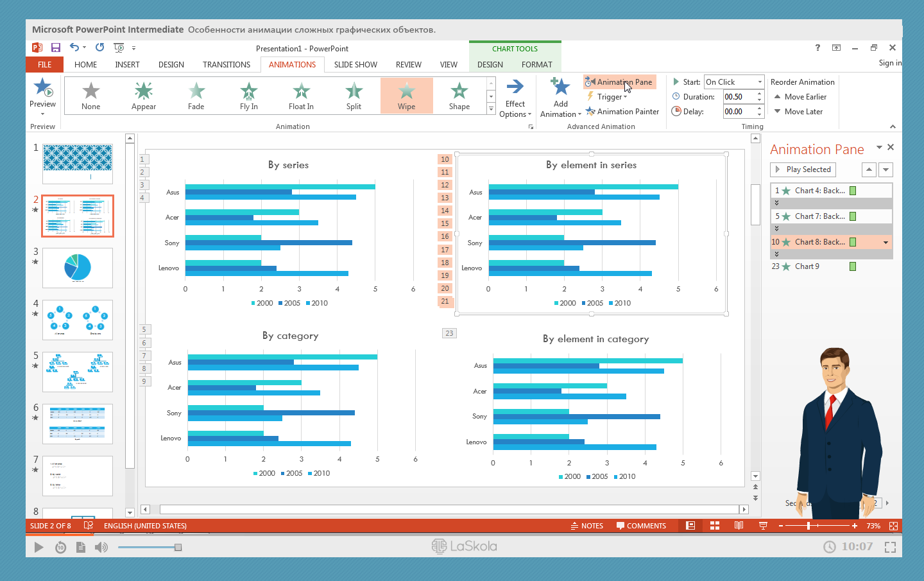
Task: Click the Add Animation star icon
Action: pos(560,87)
